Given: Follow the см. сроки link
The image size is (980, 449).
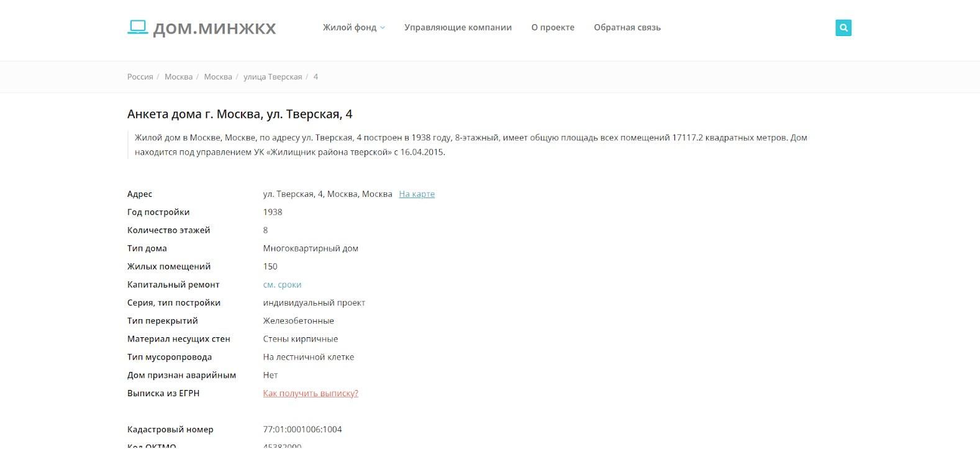Looking at the screenshot, I should coord(282,285).
